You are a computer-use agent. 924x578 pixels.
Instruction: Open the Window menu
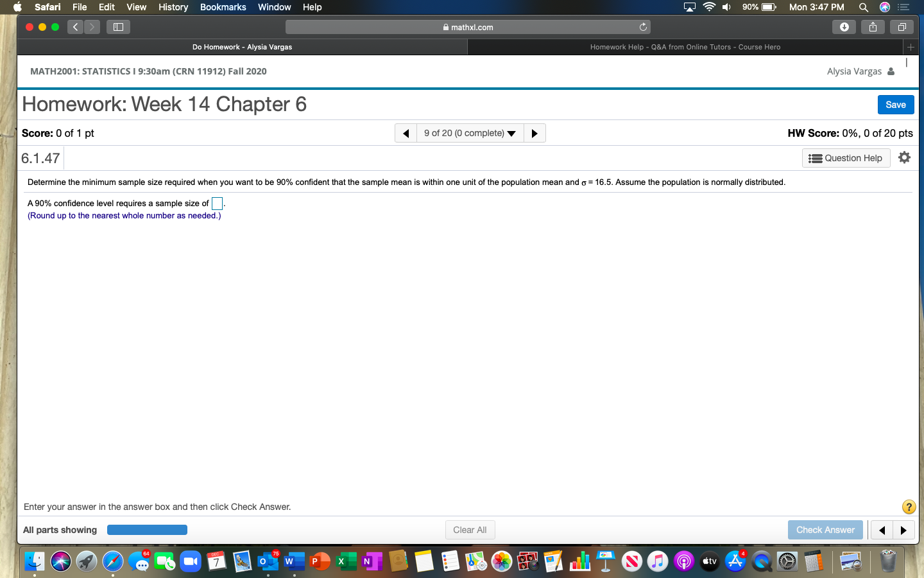(x=275, y=7)
